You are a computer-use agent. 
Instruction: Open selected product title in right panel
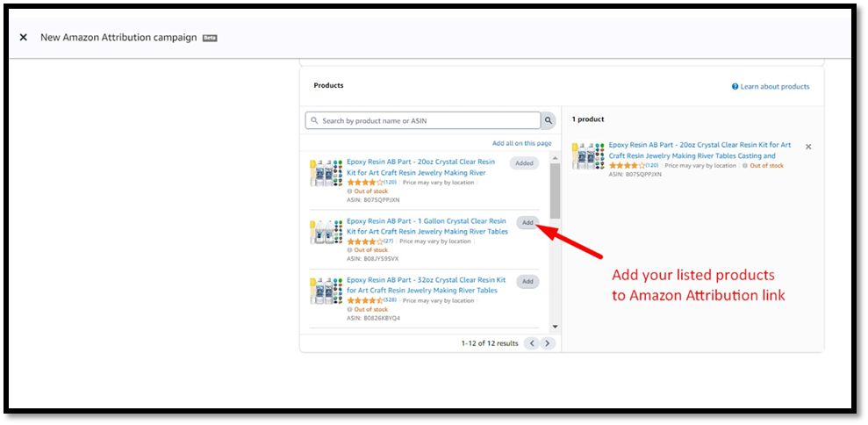(x=699, y=150)
